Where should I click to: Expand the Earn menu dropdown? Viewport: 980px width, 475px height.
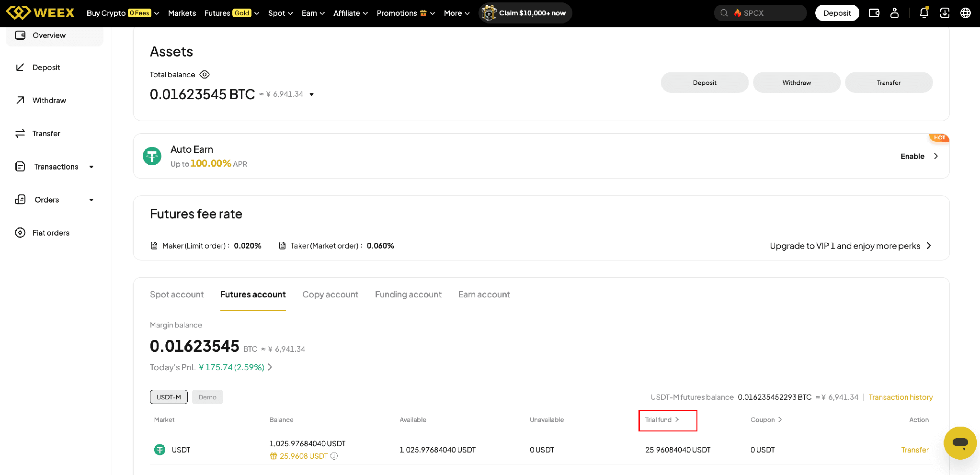click(x=313, y=13)
